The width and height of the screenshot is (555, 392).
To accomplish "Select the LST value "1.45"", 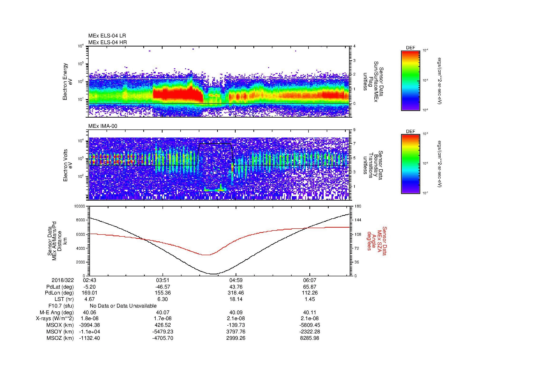I will 310,300.
